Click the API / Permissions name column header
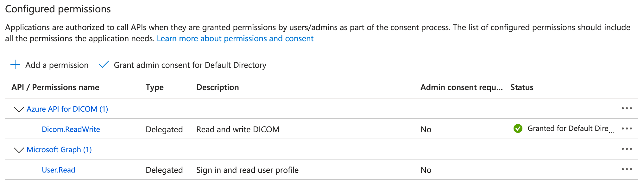Viewport: 644px width, 189px height. point(55,88)
